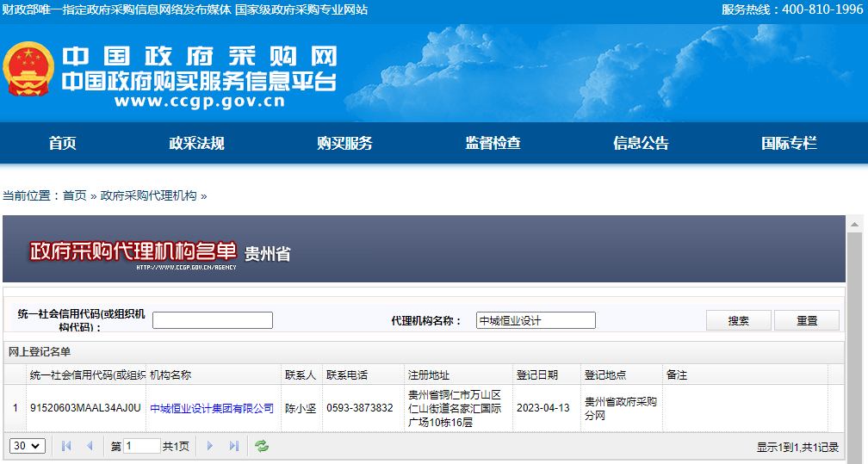Open 首页 navigation menu item

tap(63, 143)
